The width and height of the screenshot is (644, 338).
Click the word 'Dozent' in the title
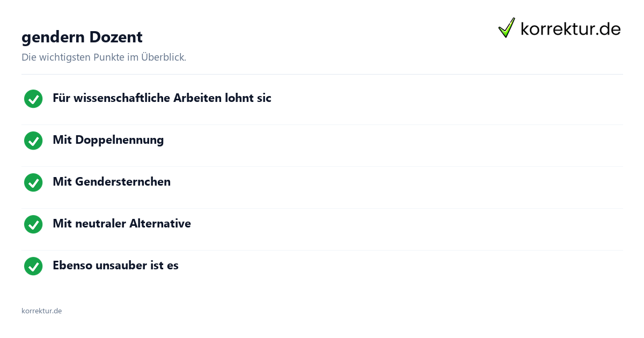pos(116,37)
